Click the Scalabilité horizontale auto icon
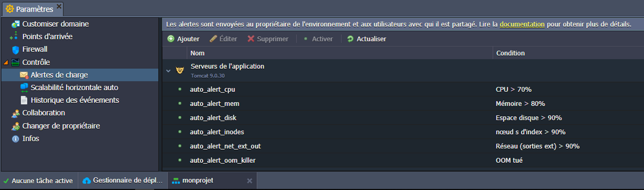Viewport: 644px width, 190px height. click(x=24, y=88)
